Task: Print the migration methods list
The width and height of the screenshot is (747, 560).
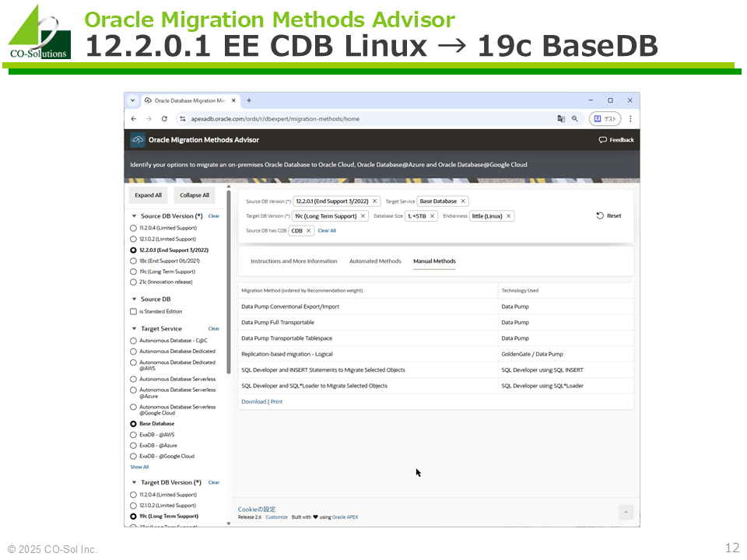Action: [x=277, y=402]
